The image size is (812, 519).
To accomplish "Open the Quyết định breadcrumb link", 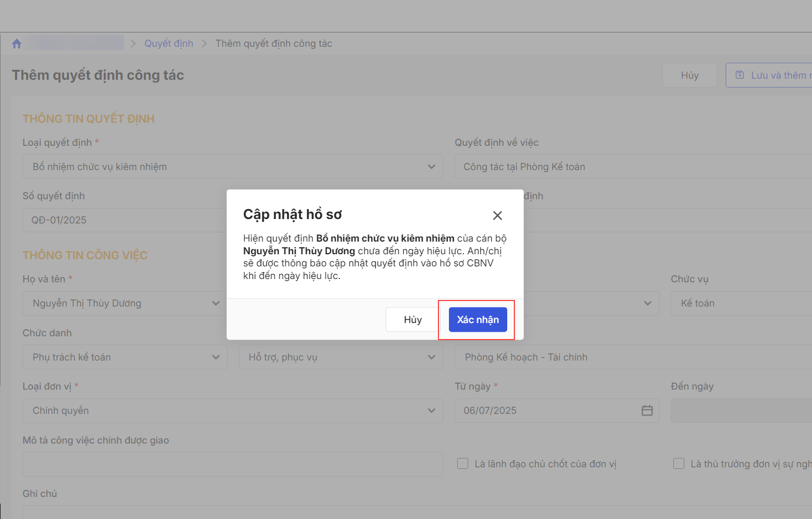I will 168,43.
